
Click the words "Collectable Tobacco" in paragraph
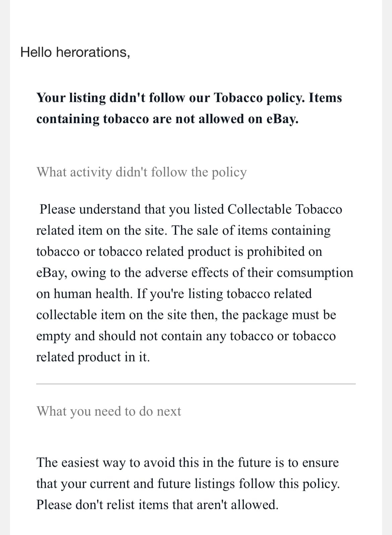pyautogui.click(x=285, y=209)
